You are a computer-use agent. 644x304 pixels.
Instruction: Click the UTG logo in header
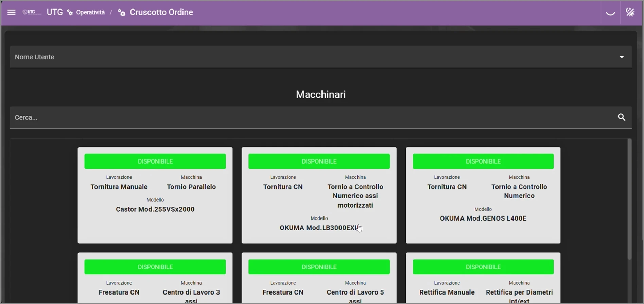[32, 12]
